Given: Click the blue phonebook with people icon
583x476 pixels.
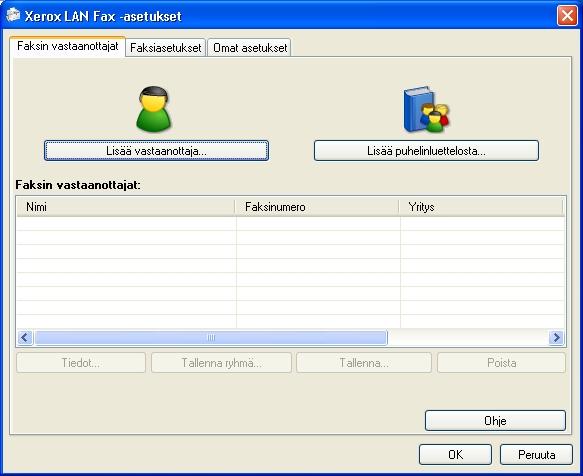Looking at the screenshot, I should coord(426,109).
